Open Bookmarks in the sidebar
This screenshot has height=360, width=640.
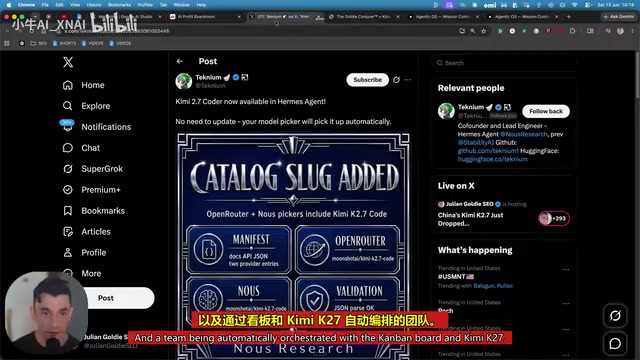93,211
